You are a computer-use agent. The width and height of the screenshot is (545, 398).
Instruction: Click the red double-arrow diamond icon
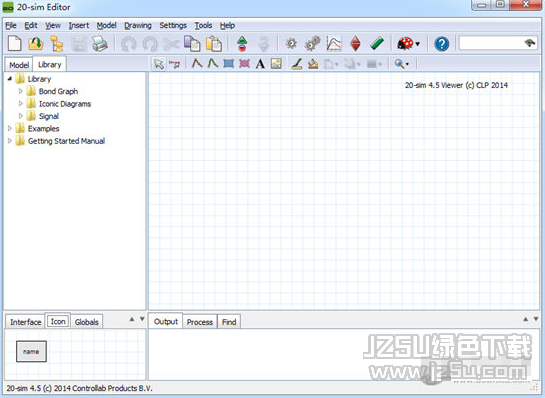(x=355, y=44)
